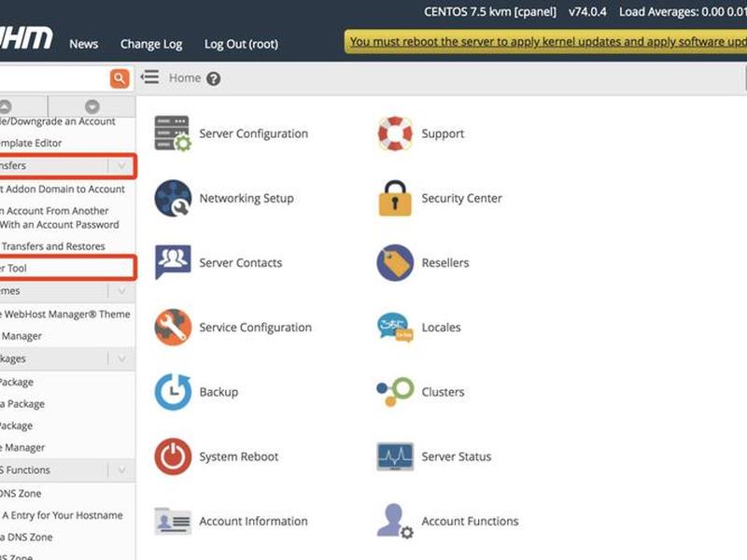Select Manager item under WebHost Manager Theme
This screenshot has height=560, width=747.
click(21, 336)
